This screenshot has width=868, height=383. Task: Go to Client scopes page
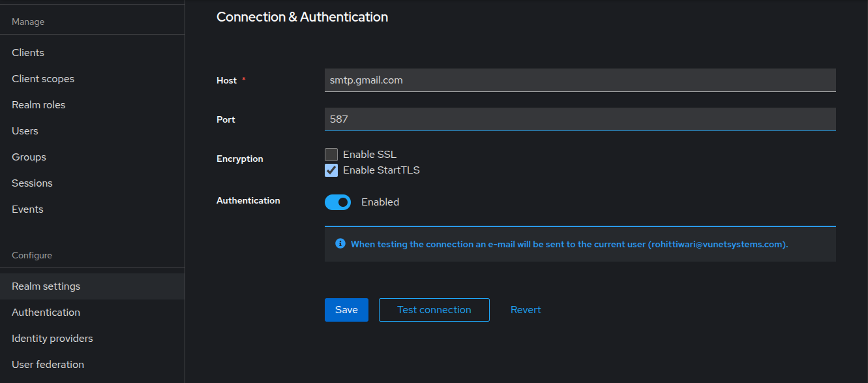pyautogui.click(x=43, y=79)
